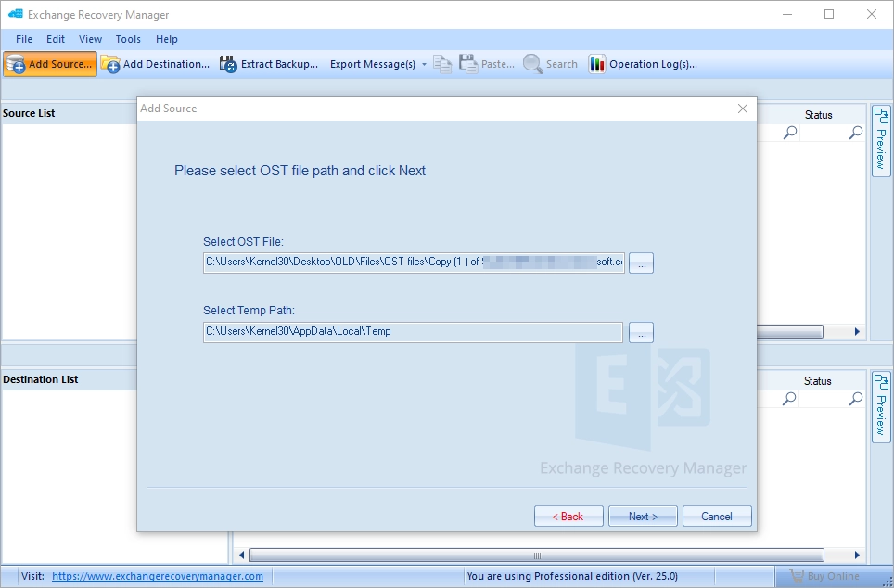
Task: Click the Status column search magnifier
Action: point(854,132)
